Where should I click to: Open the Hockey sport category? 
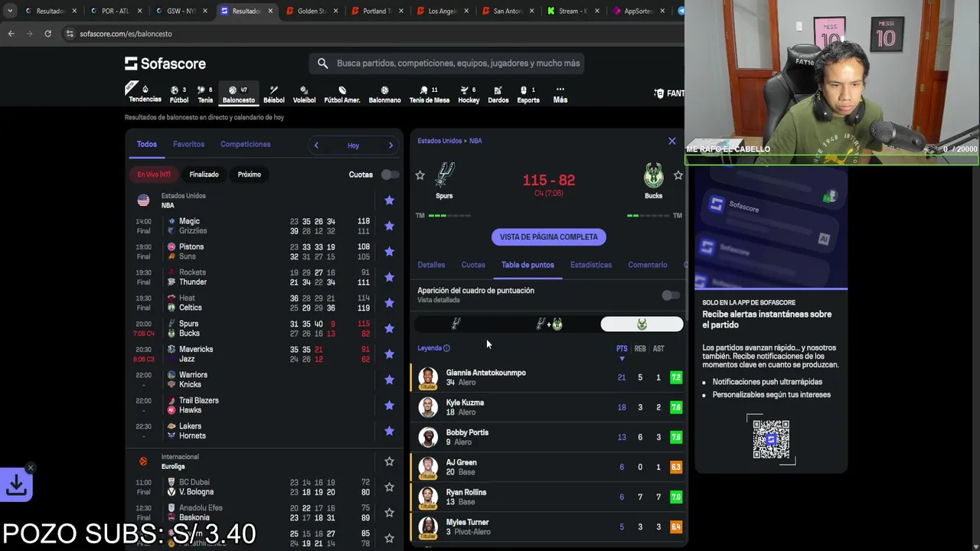click(469, 94)
